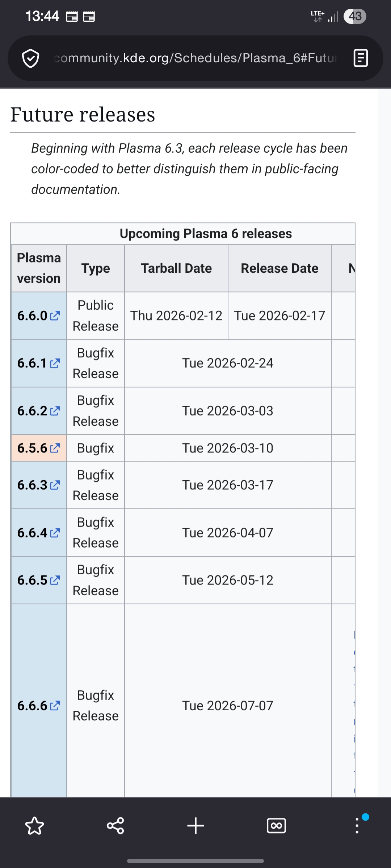Viewport: 391px width, 868px height.
Task: Follow the 6.6.3 version link
Action: [x=38, y=485]
